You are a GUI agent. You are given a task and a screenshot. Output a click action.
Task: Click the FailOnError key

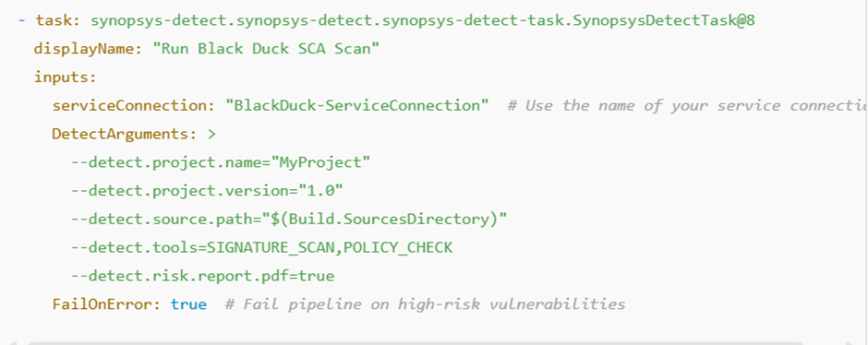coord(106,304)
